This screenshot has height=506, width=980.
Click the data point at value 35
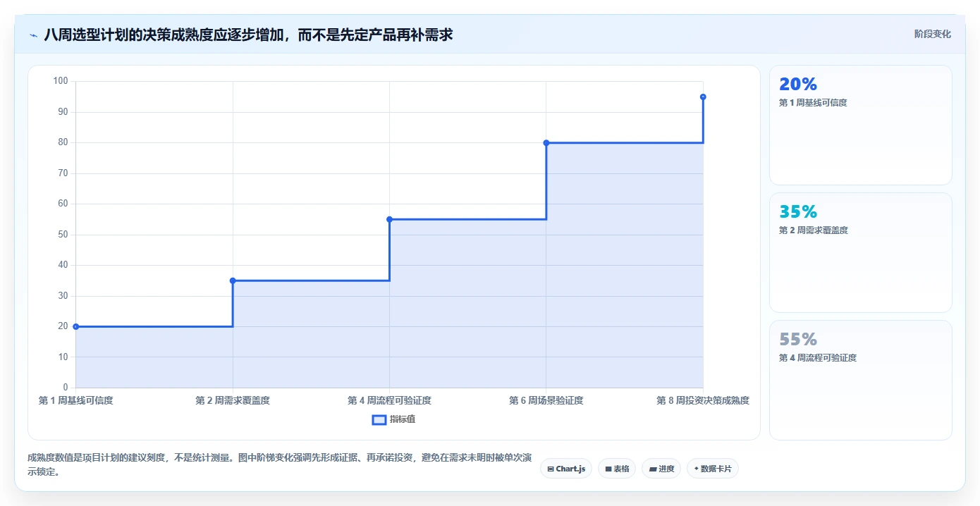coord(233,280)
